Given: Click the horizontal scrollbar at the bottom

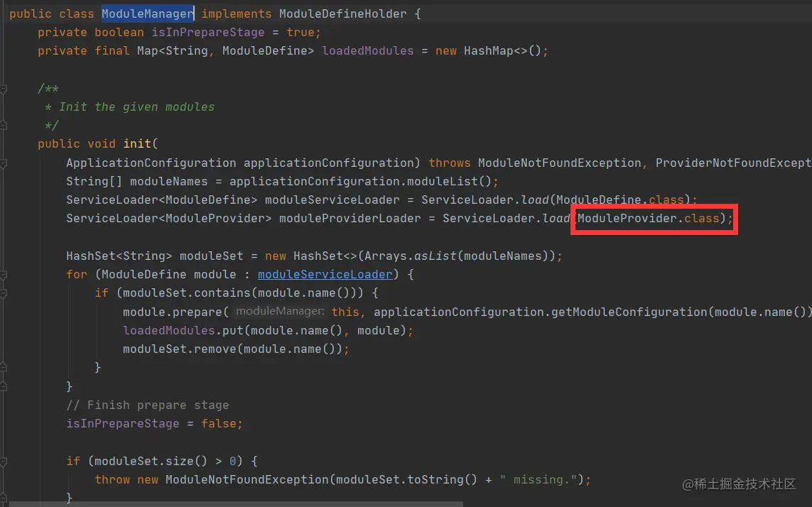Looking at the screenshot, I should pyautogui.click(x=236, y=504).
